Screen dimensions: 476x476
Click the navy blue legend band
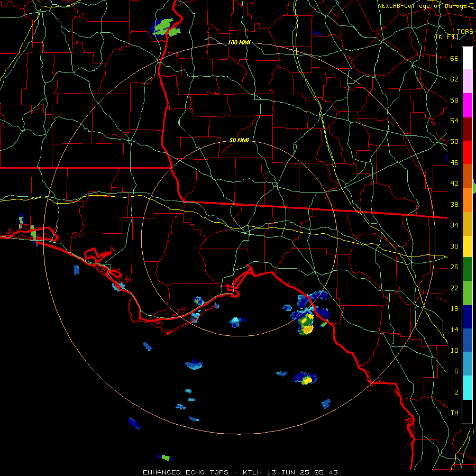click(x=467, y=317)
